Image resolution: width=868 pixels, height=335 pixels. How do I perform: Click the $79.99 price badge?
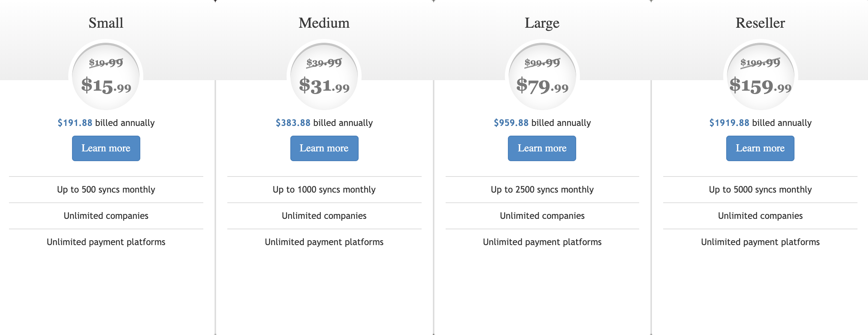pos(542,76)
